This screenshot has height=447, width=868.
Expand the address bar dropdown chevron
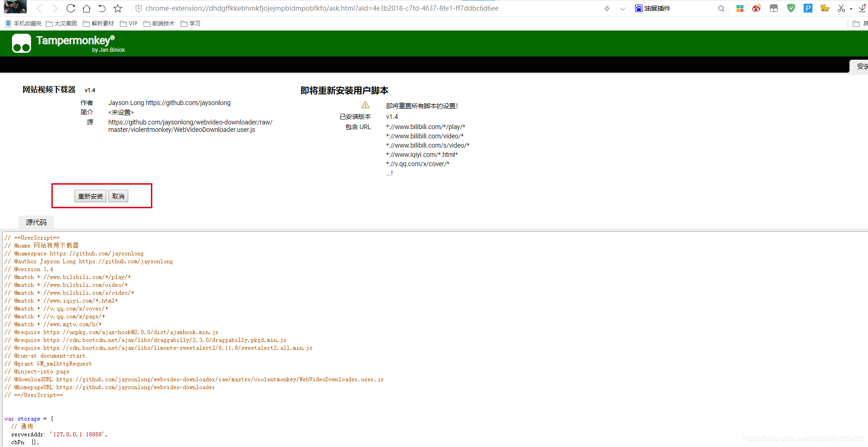point(623,8)
